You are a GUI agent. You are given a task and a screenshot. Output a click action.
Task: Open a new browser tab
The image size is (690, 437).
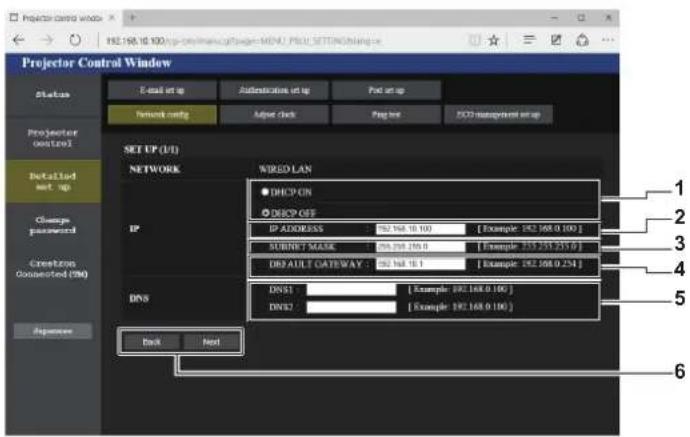(x=132, y=18)
